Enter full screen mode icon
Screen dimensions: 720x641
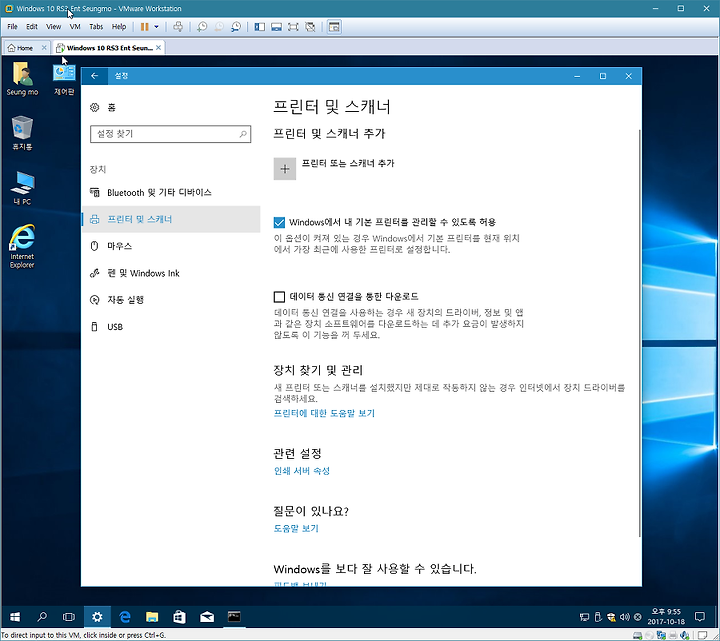click(293, 27)
